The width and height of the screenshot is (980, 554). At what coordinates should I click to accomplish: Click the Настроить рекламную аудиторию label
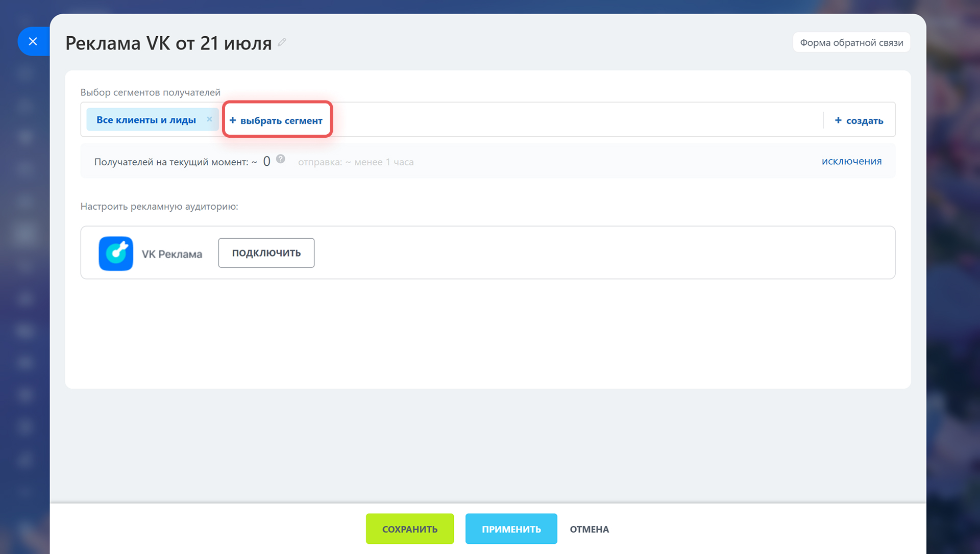[159, 207]
